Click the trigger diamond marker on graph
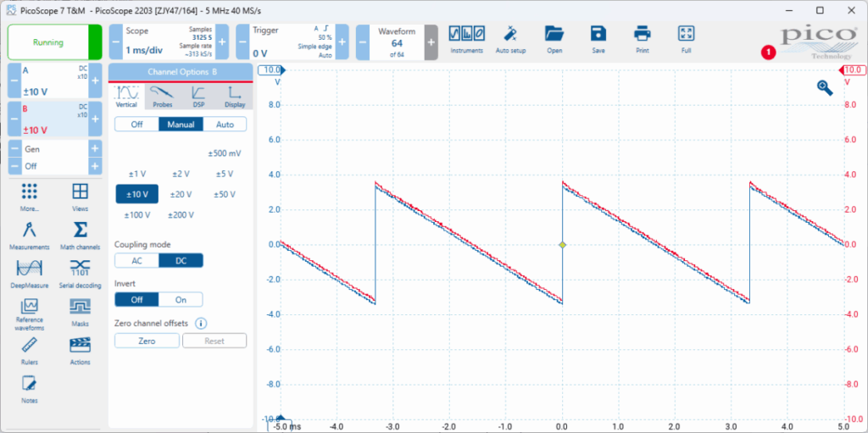868x433 pixels. tap(563, 245)
